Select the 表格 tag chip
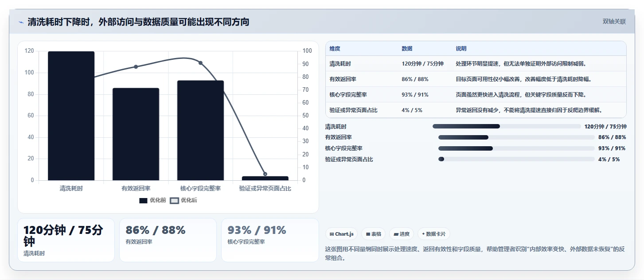The height and width of the screenshot is (280, 644). (x=373, y=234)
